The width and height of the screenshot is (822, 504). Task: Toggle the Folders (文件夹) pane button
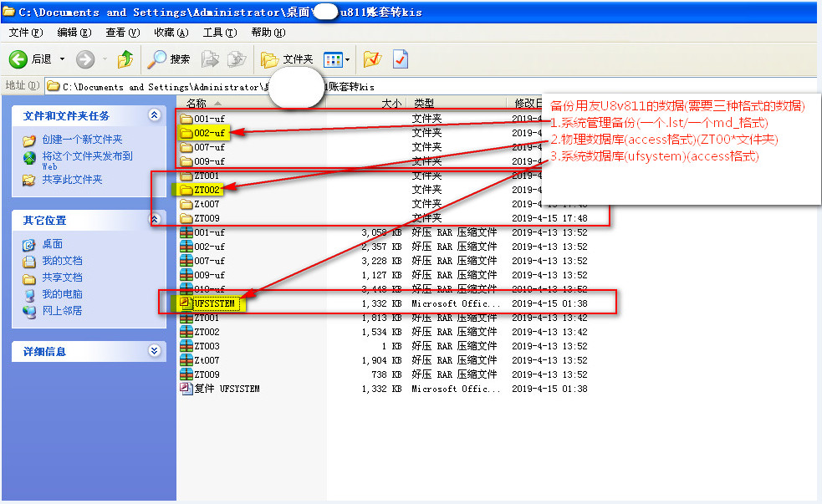click(x=287, y=59)
